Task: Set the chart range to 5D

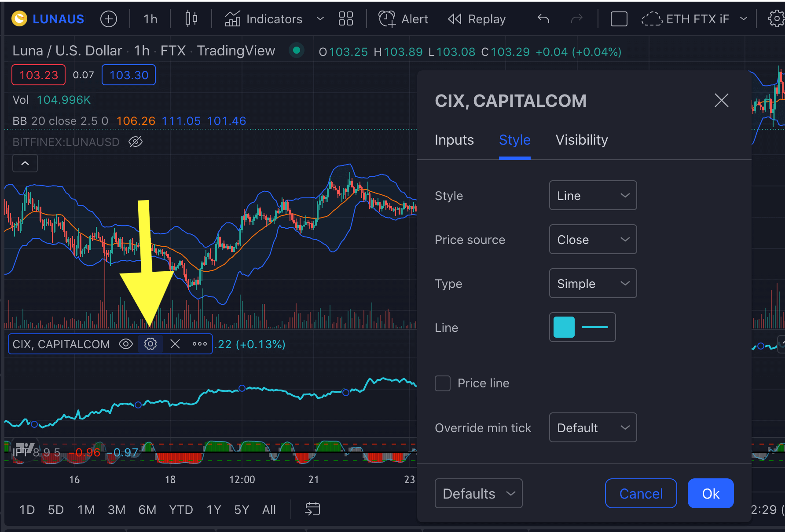Action: [x=56, y=510]
